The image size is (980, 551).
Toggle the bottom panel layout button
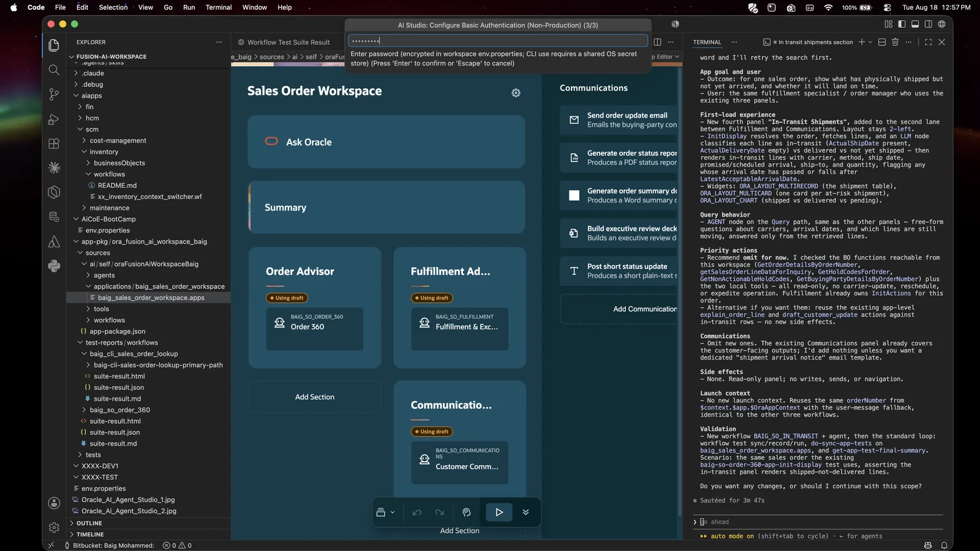[915, 24]
